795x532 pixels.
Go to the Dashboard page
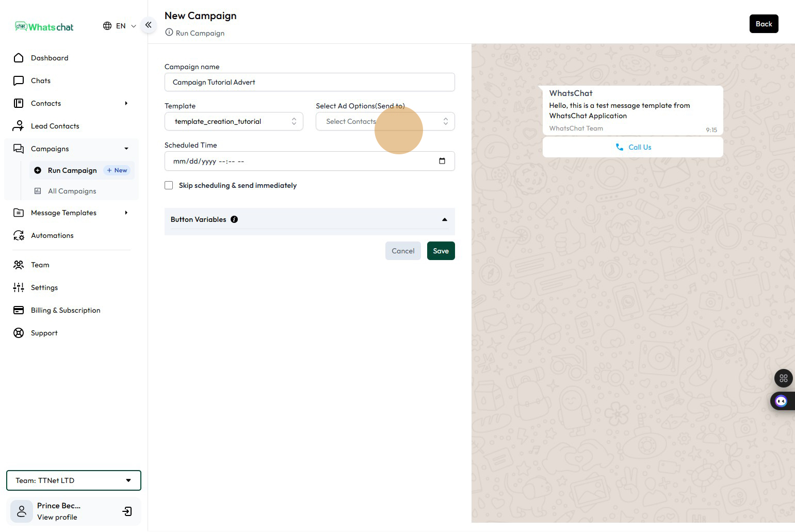(x=50, y=58)
